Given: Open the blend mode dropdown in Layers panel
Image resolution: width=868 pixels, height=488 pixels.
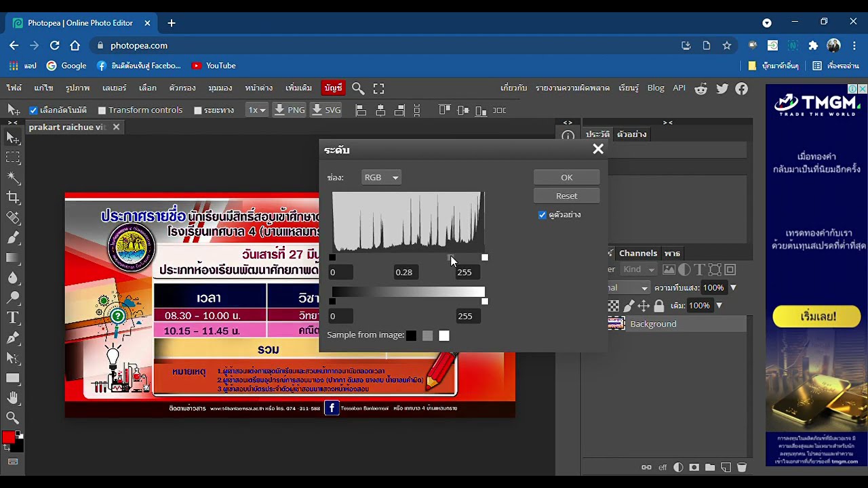Looking at the screenshot, I should pos(629,287).
